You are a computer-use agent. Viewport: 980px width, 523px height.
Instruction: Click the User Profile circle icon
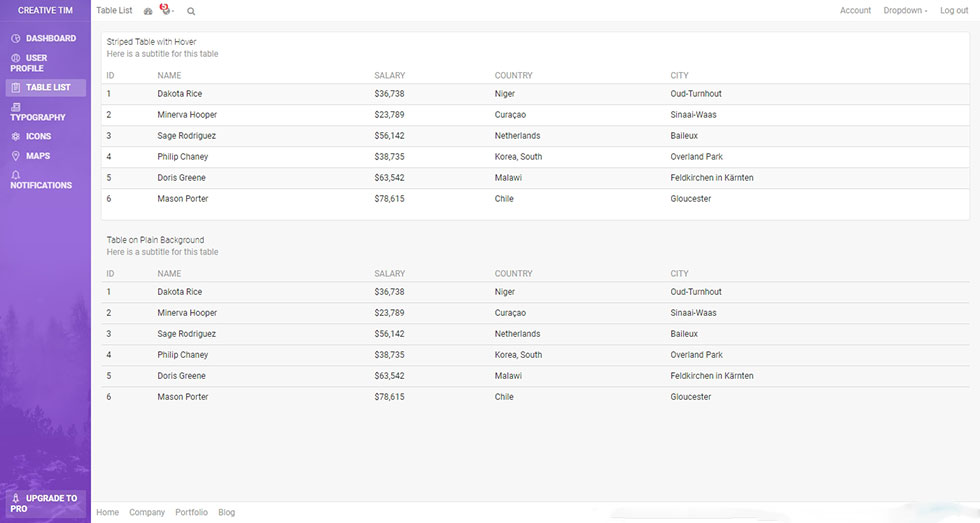tap(16, 58)
